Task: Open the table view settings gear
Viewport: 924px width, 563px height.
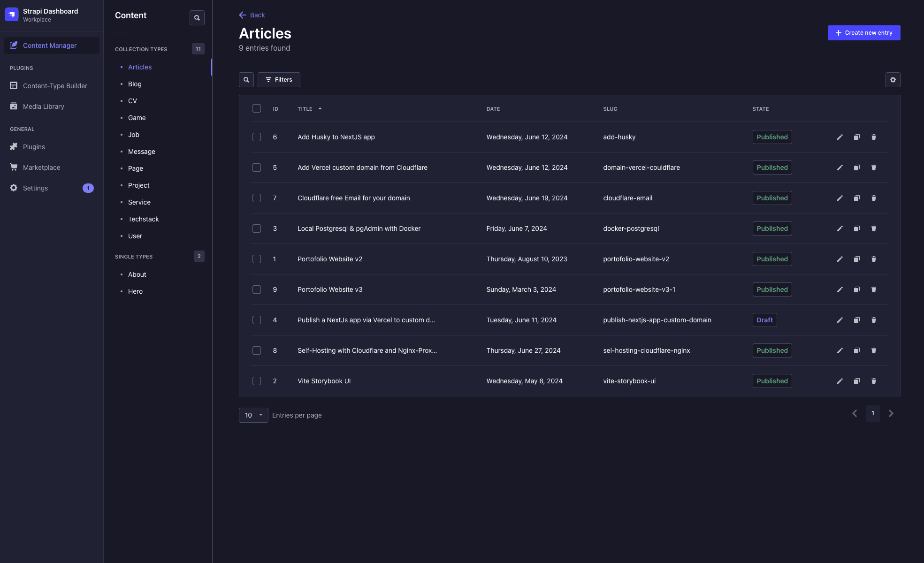Action: tap(893, 80)
